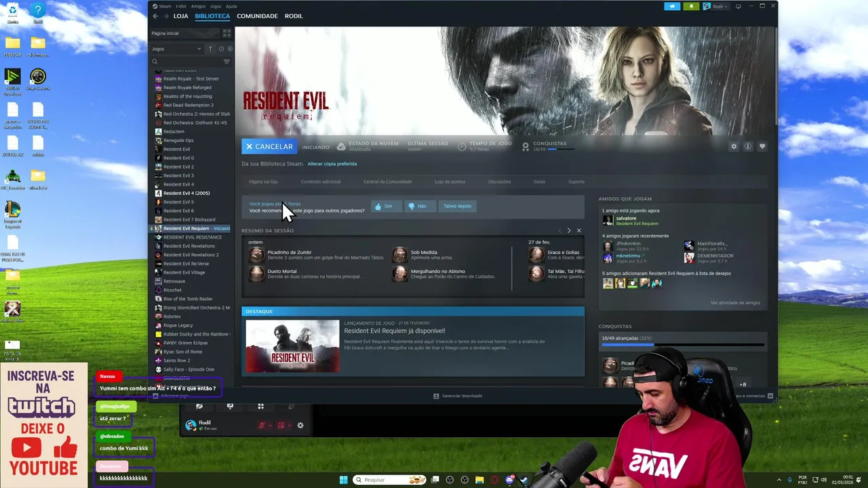868x488 pixels.
Task: Close the session summary panel
Action: 578,230
